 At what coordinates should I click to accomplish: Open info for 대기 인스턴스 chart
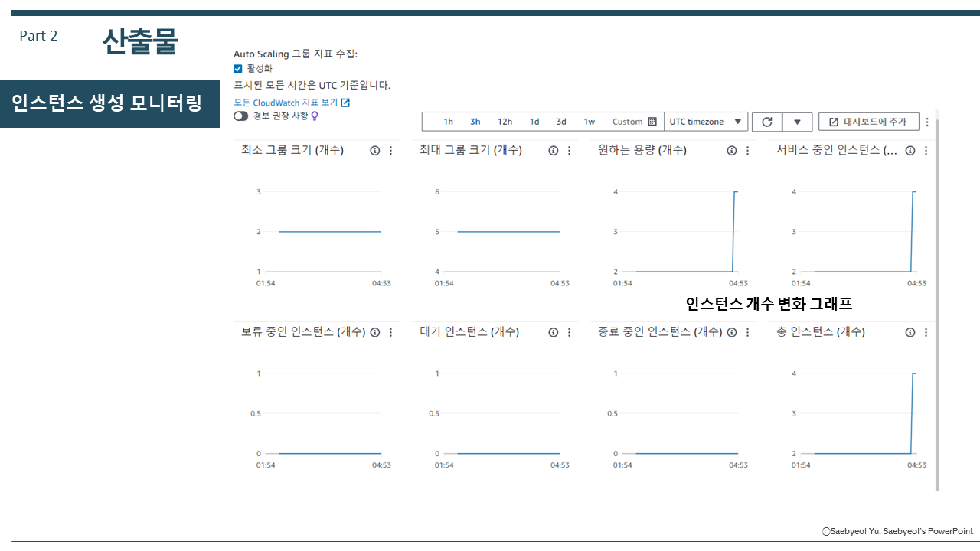[554, 332]
